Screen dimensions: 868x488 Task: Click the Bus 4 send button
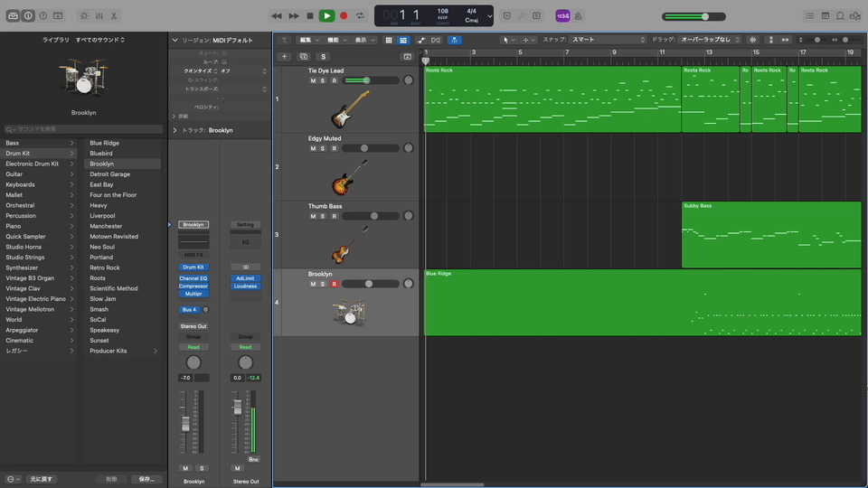tap(189, 309)
